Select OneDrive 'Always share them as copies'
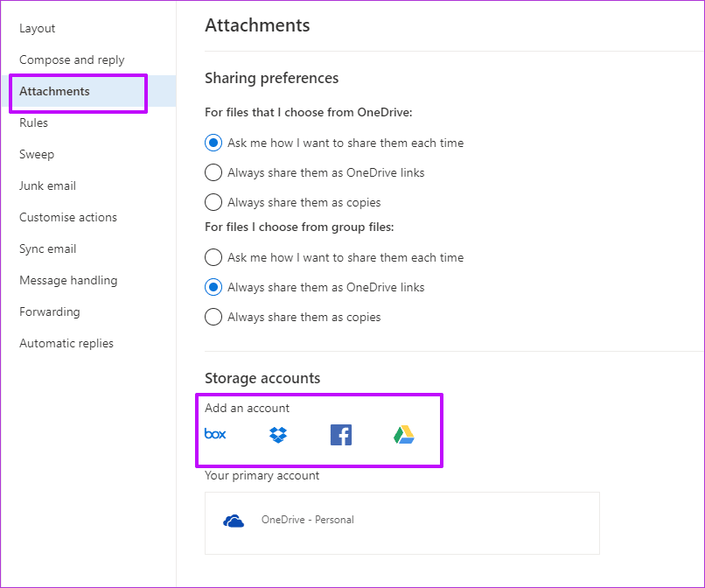Viewport: 705px width, 588px height. pos(213,202)
